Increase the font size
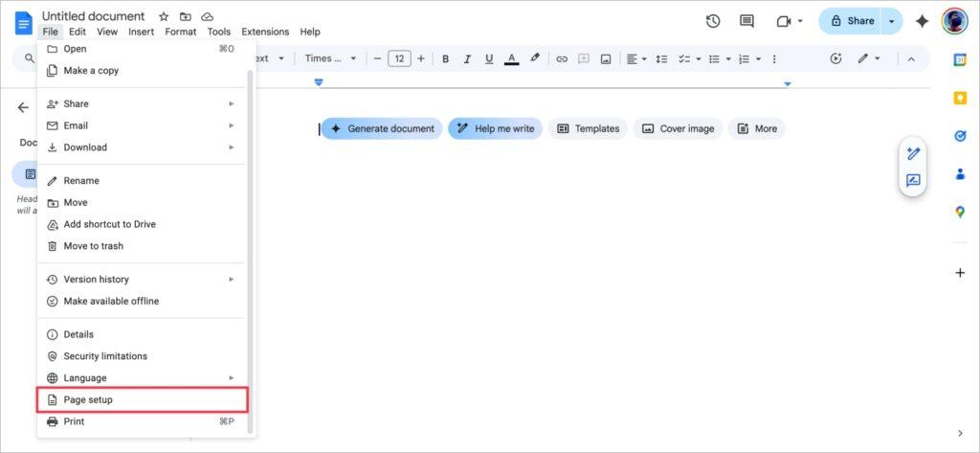 click(x=421, y=58)
